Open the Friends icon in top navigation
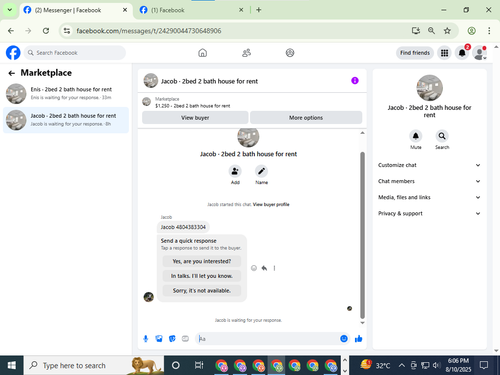Viewport: 500px width, 375px height. [246, 53]
